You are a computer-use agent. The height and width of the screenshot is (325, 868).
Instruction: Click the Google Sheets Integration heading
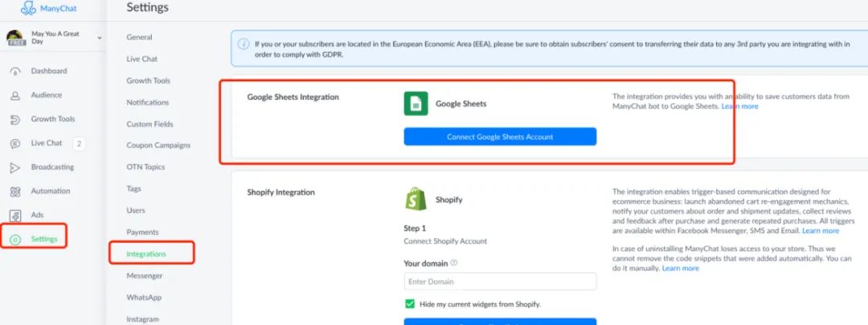click(293, 97)
